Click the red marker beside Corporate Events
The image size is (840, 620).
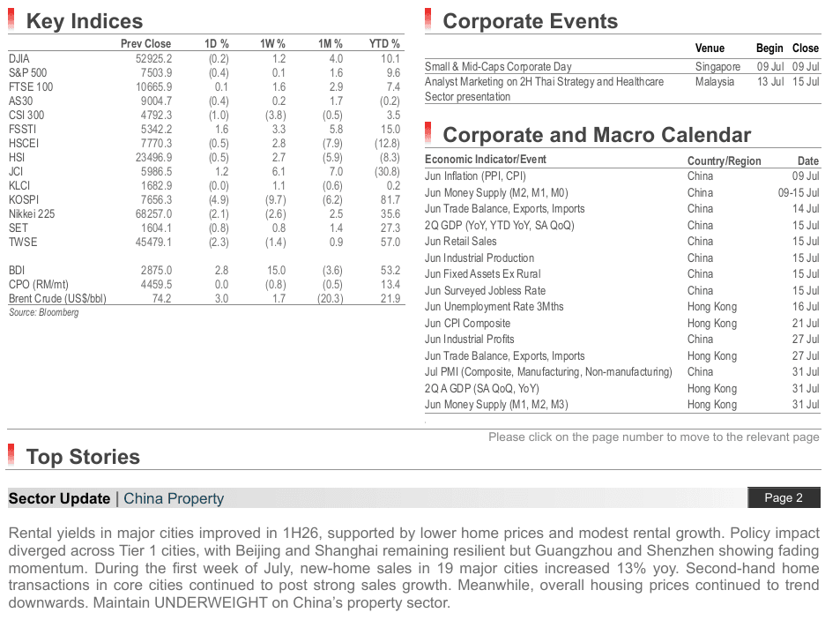[428, 19]
